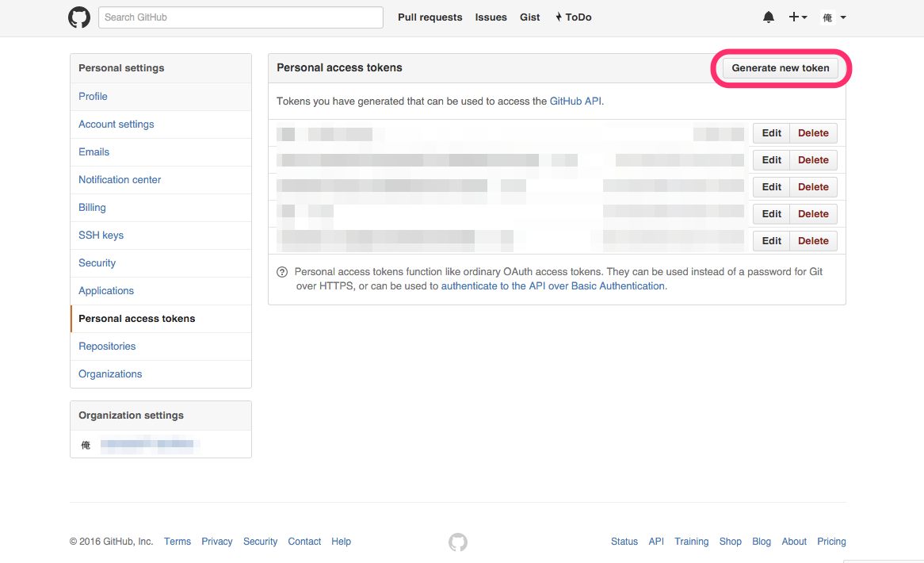Image resolution: width=924 pixels, height=563 pixels.
Task: Click the plus icon in the top bar
Action: (794, 17)
